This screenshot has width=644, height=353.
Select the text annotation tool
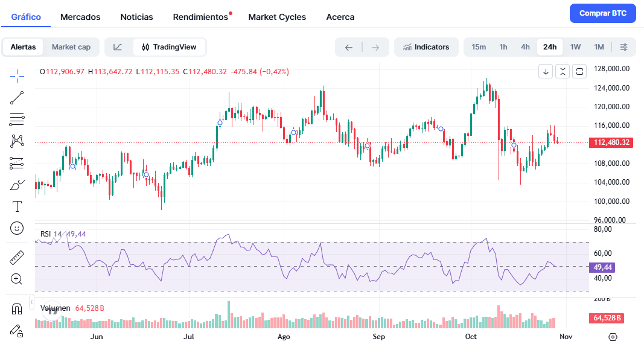[x=17, y=207]
